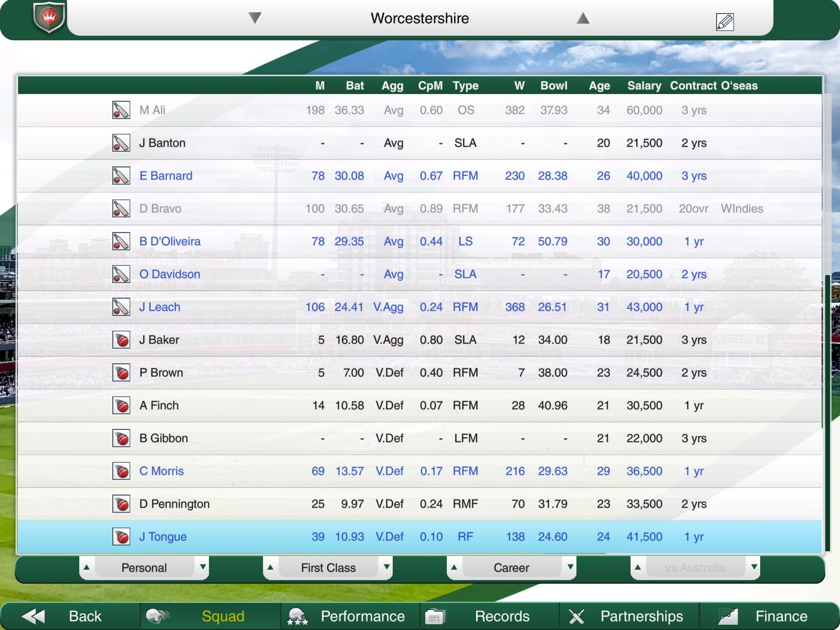Click down arrow right of vs Australia
Viewport: 840px width, 630px height.
click(754, 567)
